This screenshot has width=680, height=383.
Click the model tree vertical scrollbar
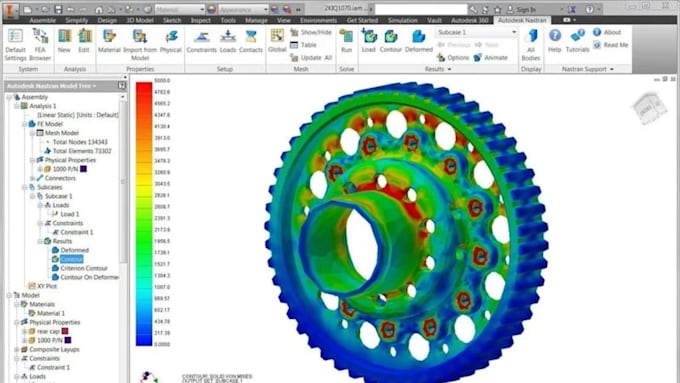[123, 182]
